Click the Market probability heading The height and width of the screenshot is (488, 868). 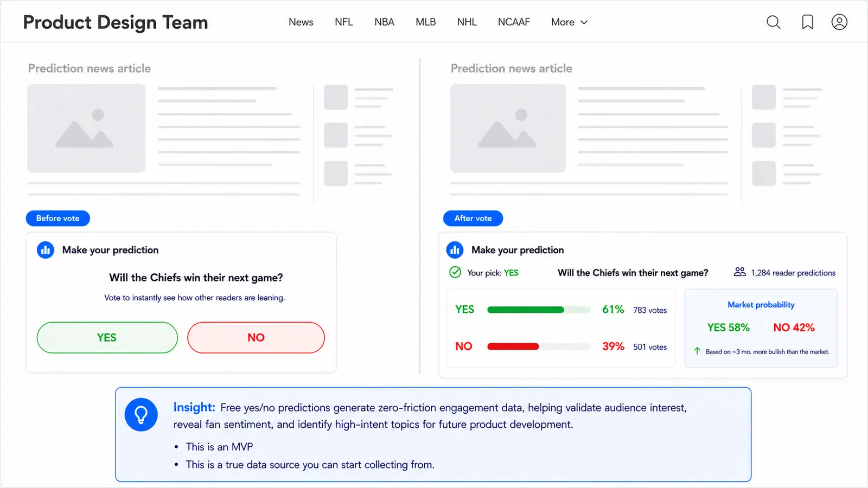tap(761, 305)
